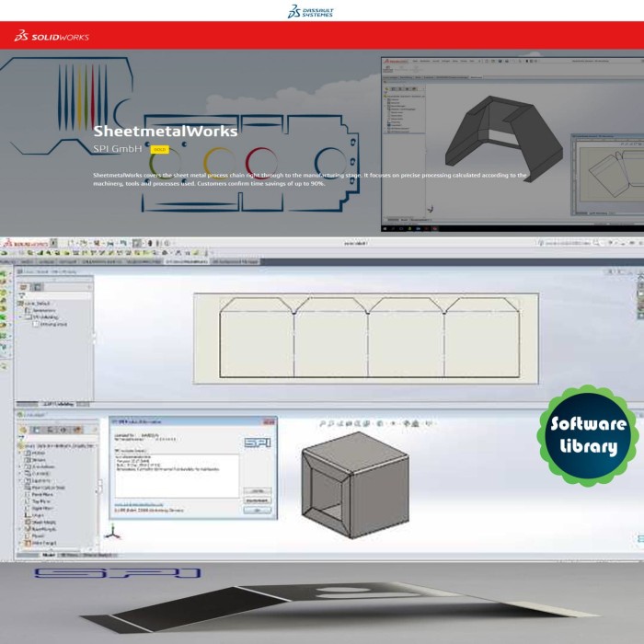Screen dimensions: 644x644
Task: Switch to the Motion Study bottom tab
Action: coord(97,556)
